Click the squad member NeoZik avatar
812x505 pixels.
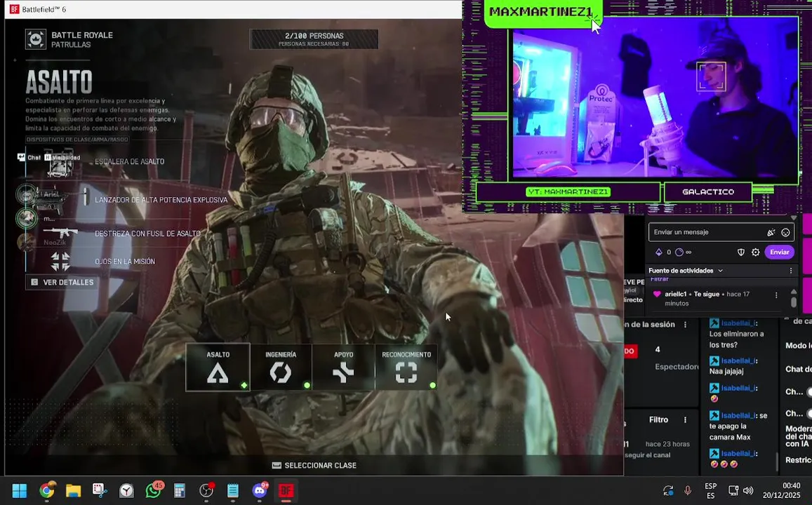click(26, 242)
